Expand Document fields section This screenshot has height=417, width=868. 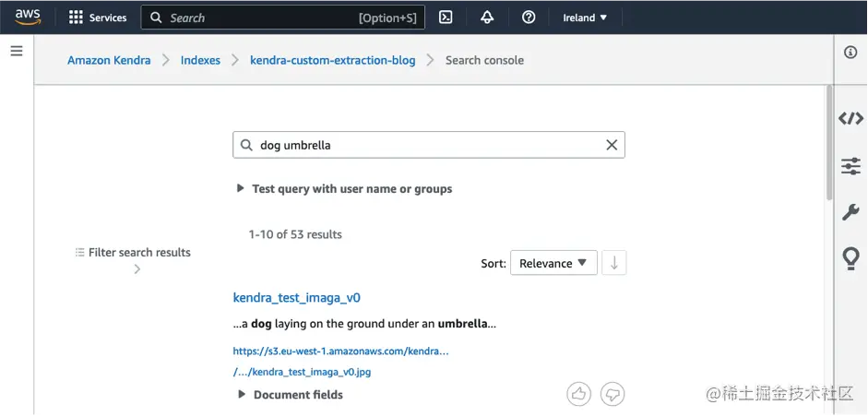291,395
